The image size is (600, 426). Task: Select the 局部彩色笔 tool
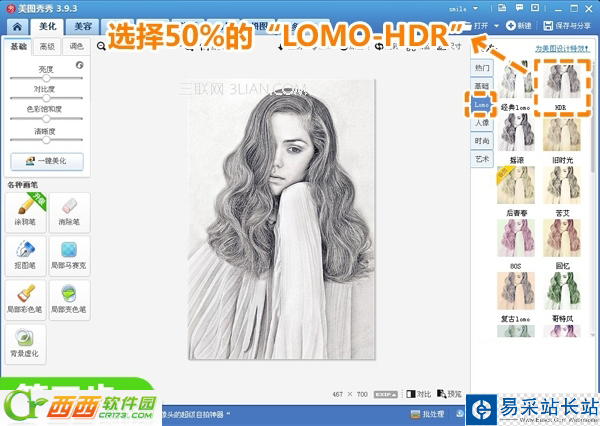[26, 300]
